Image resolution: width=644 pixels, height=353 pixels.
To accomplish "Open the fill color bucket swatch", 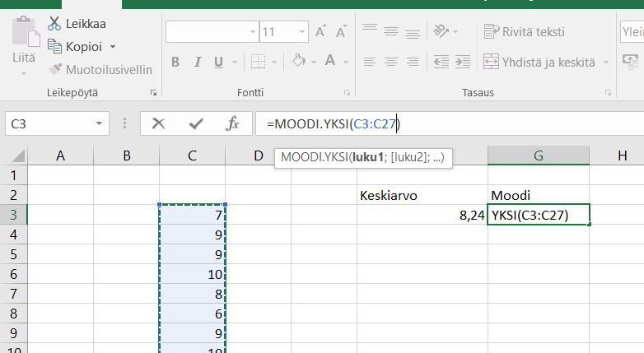I will pos(299,62).
